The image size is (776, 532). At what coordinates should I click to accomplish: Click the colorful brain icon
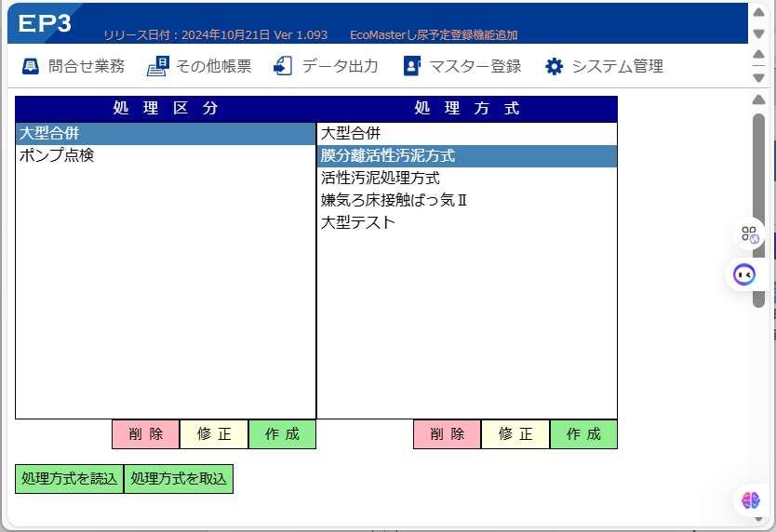[x=750, y=500]
